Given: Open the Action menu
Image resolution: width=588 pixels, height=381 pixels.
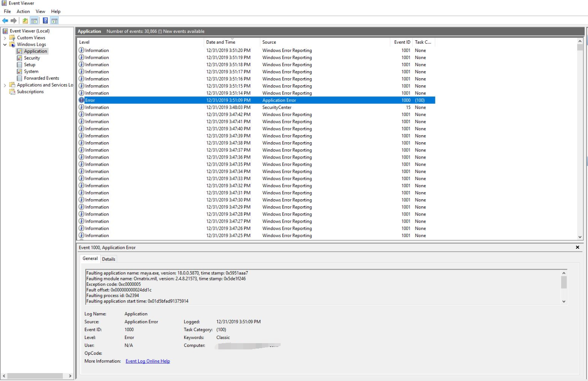Looking at the screenshot, I should (23, 12).
